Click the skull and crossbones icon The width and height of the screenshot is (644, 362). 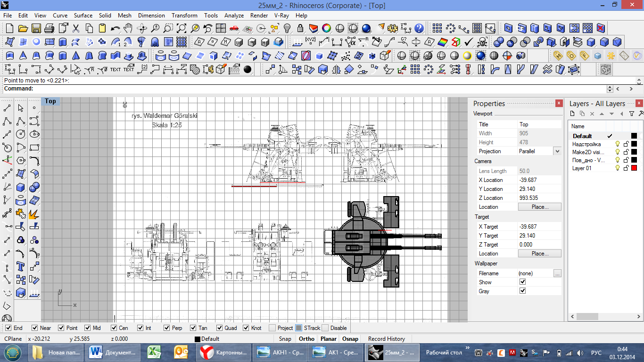point(482,42)
